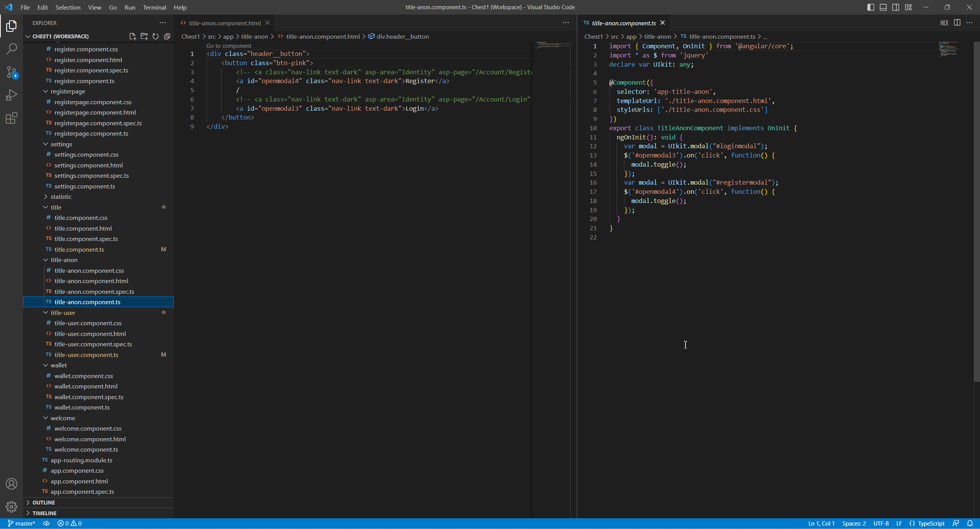Screen dimensions: 980x529
Task: Expand the statistic folder
Action: tap(61, 197)
